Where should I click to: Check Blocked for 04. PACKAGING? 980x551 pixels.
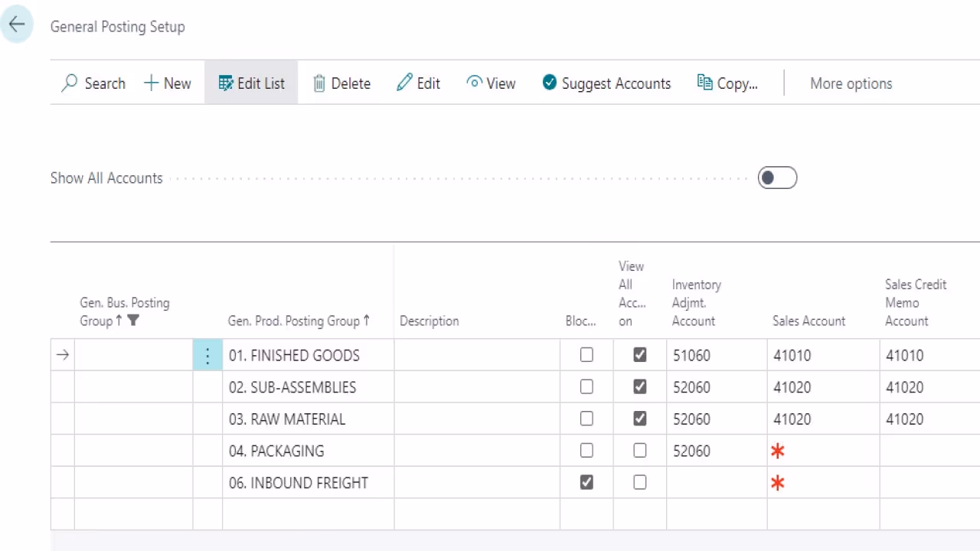pyautogui.click(x=586, y=451)
